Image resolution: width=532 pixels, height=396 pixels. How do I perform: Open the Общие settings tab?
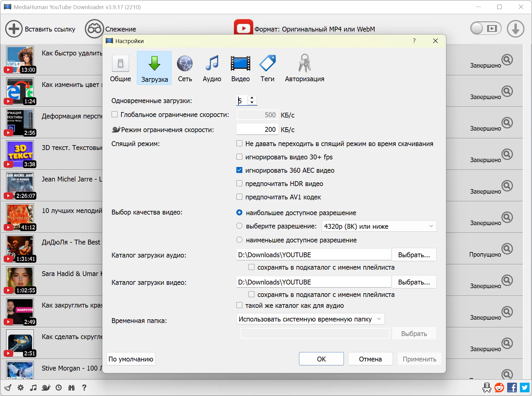(121, 68)
